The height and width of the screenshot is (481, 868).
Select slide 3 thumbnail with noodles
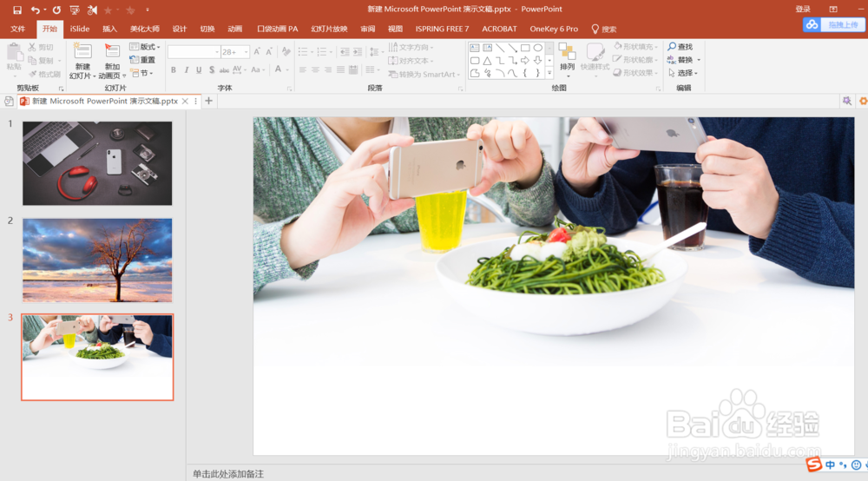(x=97, y=357)
